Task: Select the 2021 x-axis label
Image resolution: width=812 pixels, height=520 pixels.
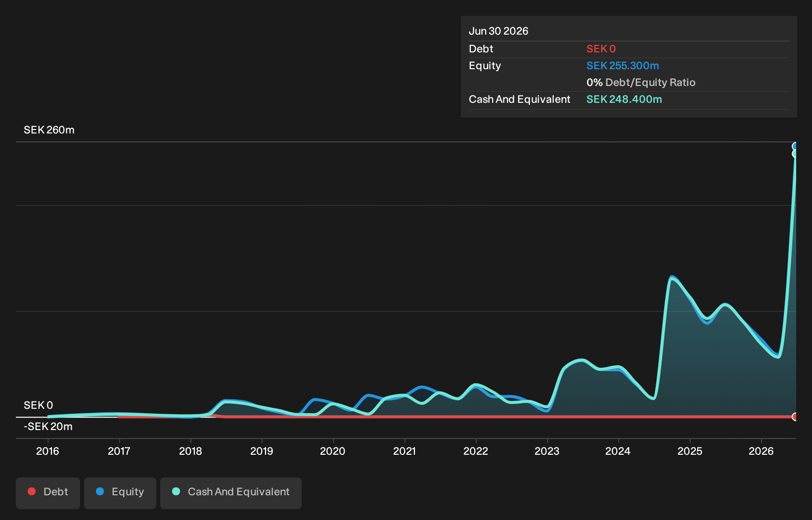Action: [x=405, y=451]
